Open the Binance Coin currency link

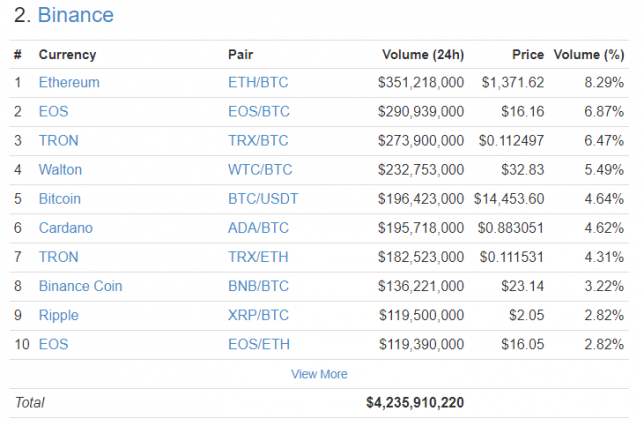80,286
